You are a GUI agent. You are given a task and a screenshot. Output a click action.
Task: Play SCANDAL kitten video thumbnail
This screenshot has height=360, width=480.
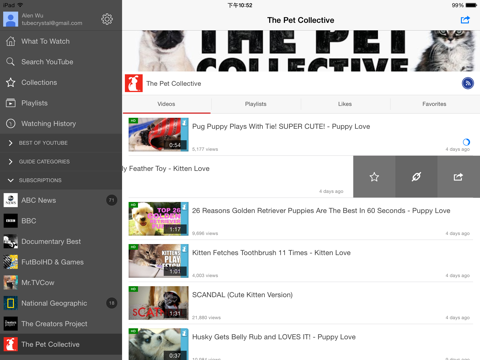tap(159, 303)
